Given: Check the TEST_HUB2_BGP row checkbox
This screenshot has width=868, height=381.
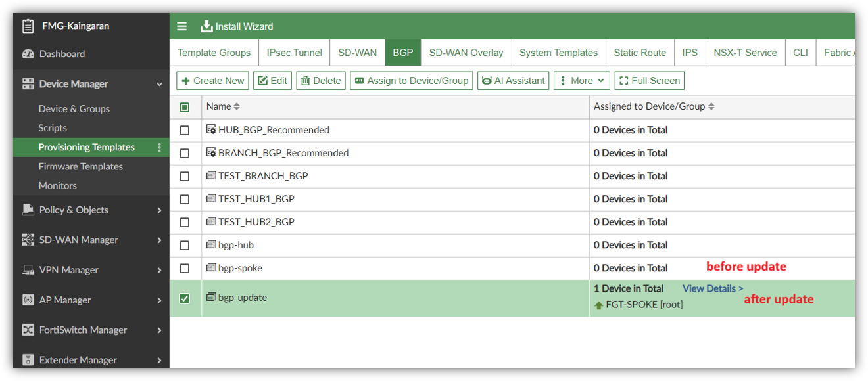Looking at the screenshot, I should [185, 222].
